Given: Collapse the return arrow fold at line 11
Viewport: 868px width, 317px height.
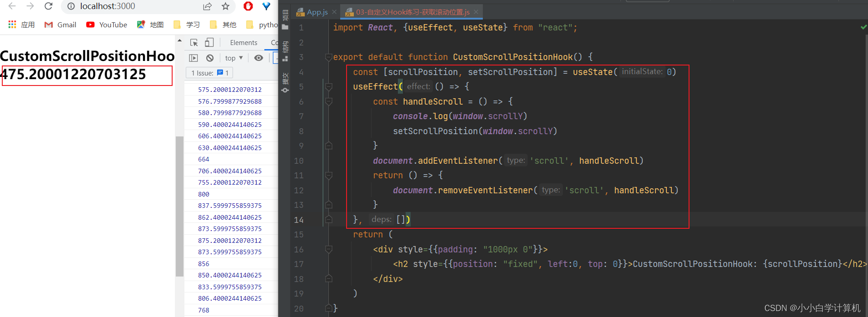Looking at the screenshot, I should point(329,175).
